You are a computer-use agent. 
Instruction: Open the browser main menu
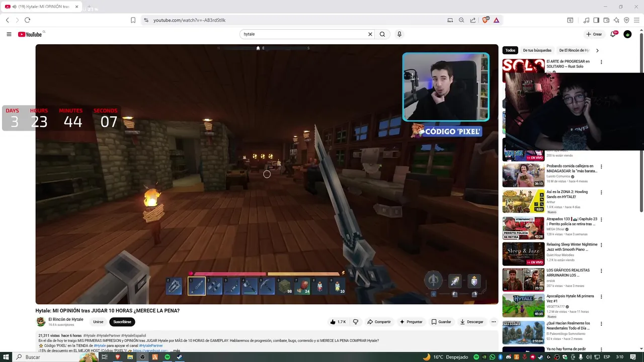[x=637, y=20]
